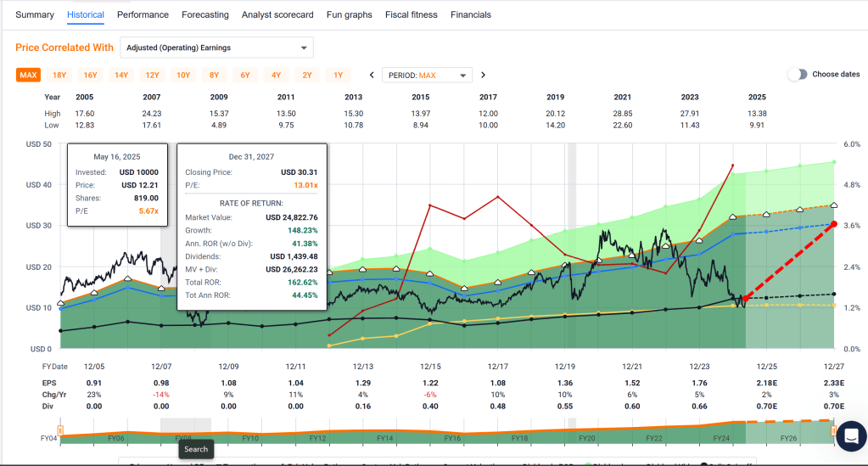Toggle the Choose dates switch

coord(797,75)
